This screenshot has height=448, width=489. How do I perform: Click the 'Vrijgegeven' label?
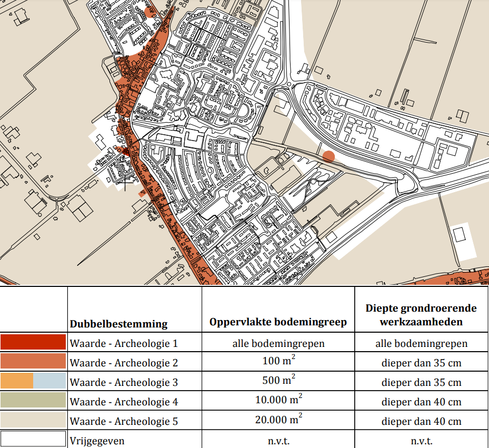click(x=97, y=441)
